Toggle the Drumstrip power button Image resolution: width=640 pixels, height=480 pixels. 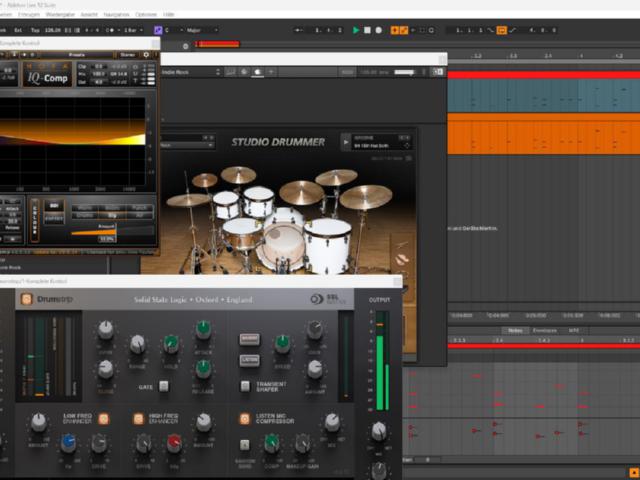tap(27, 299)
